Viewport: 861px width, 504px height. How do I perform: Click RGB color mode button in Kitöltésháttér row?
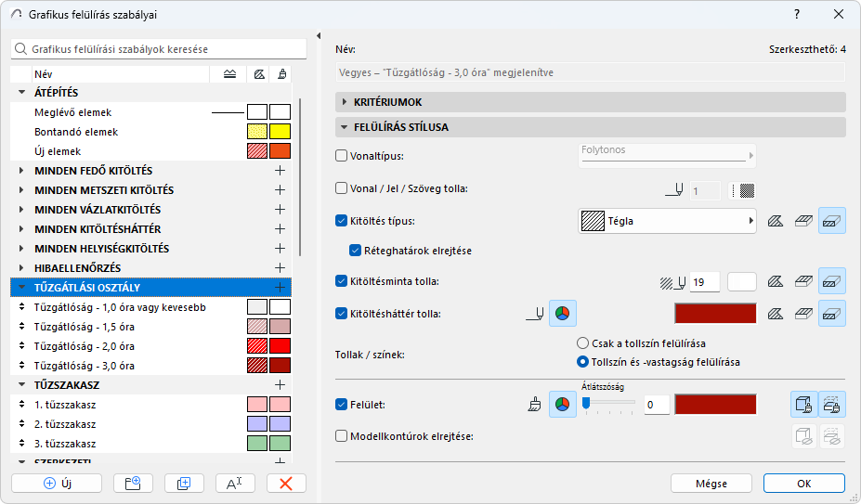point(562,314)
